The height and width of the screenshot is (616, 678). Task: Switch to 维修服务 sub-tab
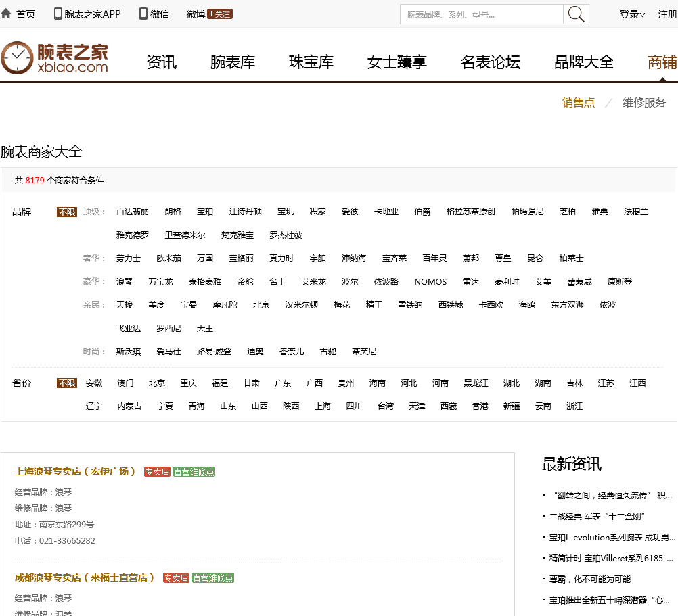[x=644, y=103]
